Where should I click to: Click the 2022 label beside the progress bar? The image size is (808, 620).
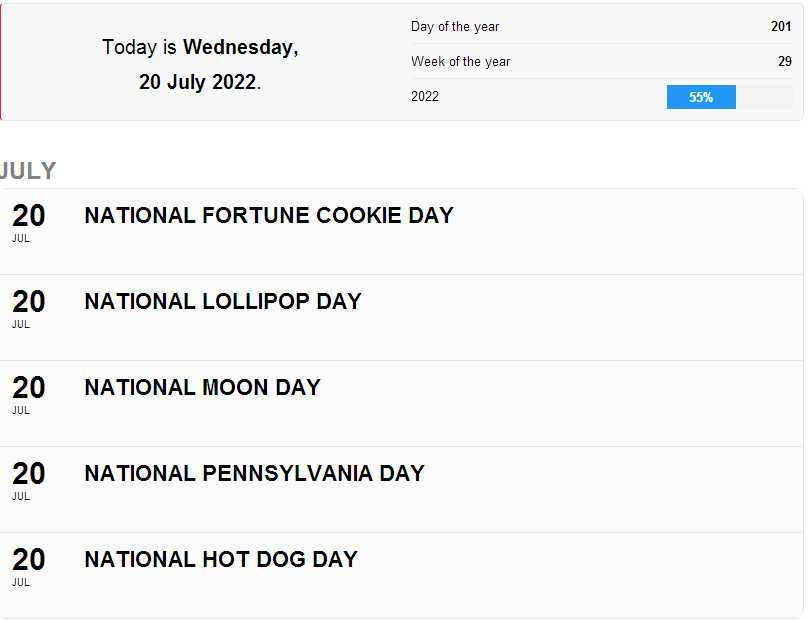point(425,97)
